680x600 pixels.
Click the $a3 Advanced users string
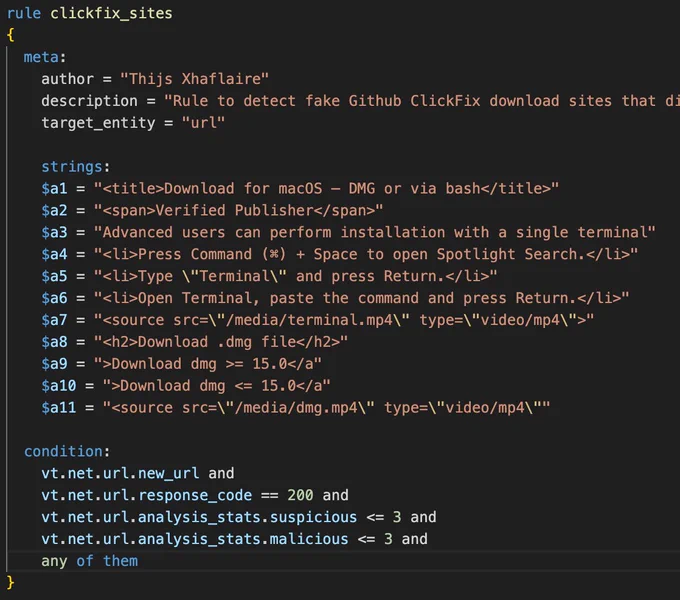(375, 232)
